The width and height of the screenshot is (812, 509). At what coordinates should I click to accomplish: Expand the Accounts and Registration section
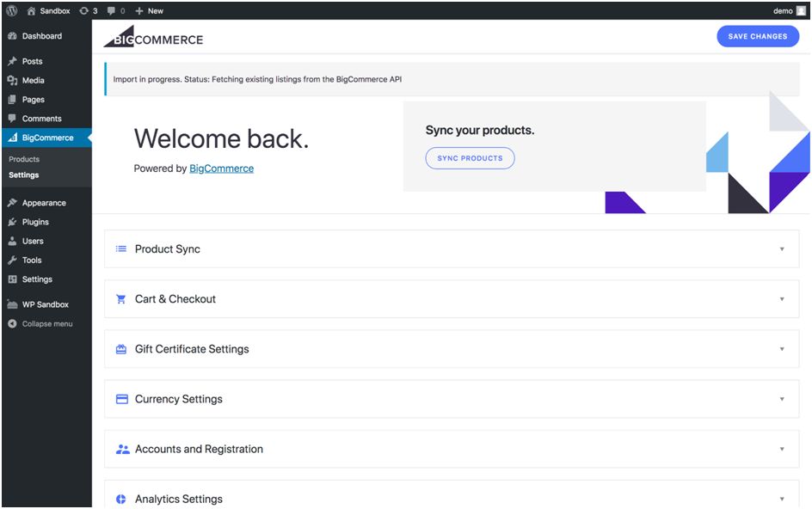(x=782, y=449)
